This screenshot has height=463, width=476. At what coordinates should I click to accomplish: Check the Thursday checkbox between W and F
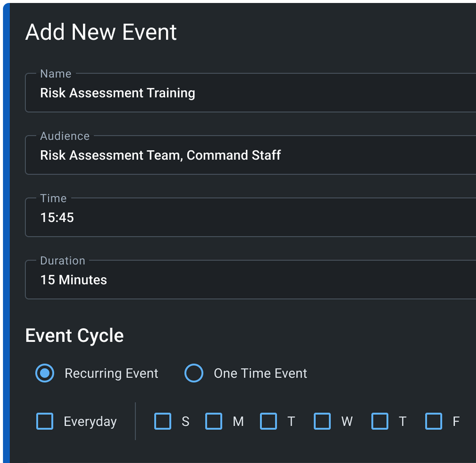click(380, 421)
